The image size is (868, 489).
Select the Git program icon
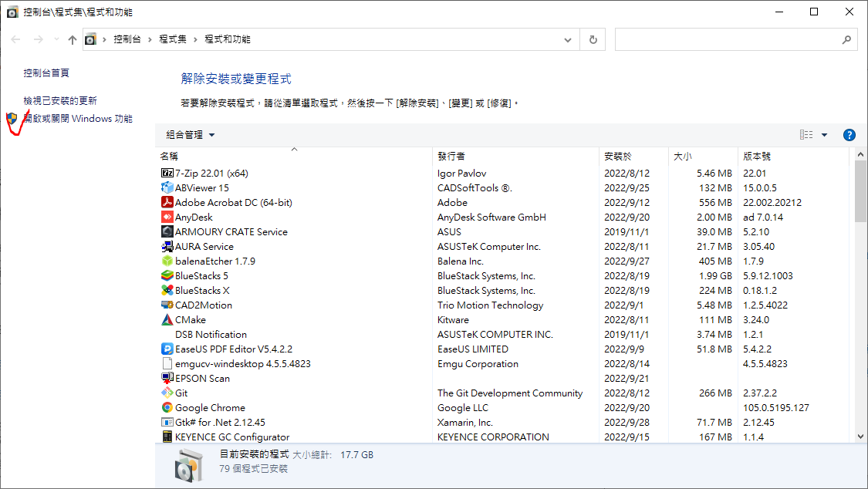coord(167,393)
